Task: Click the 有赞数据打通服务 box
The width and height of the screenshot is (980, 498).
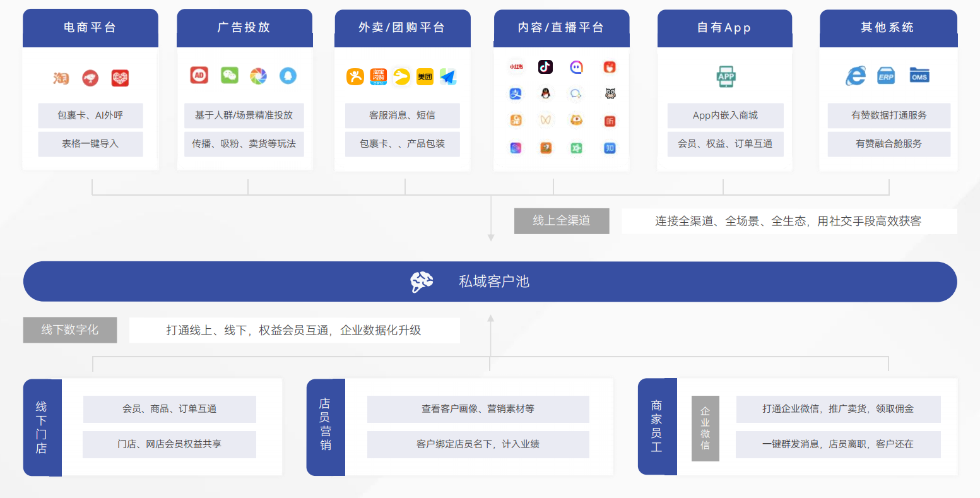Action: point(889,116)
